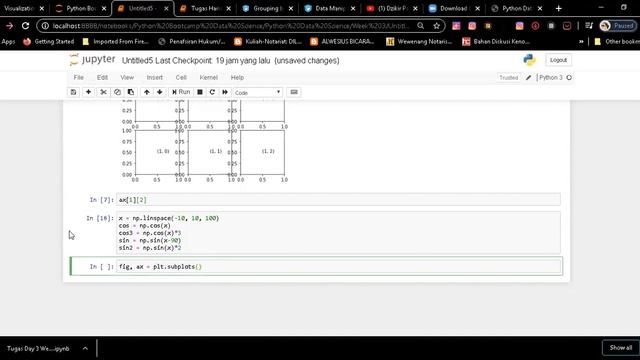Click the site information icon
Viewport: 640px width, 360px height.
(45, 26)
